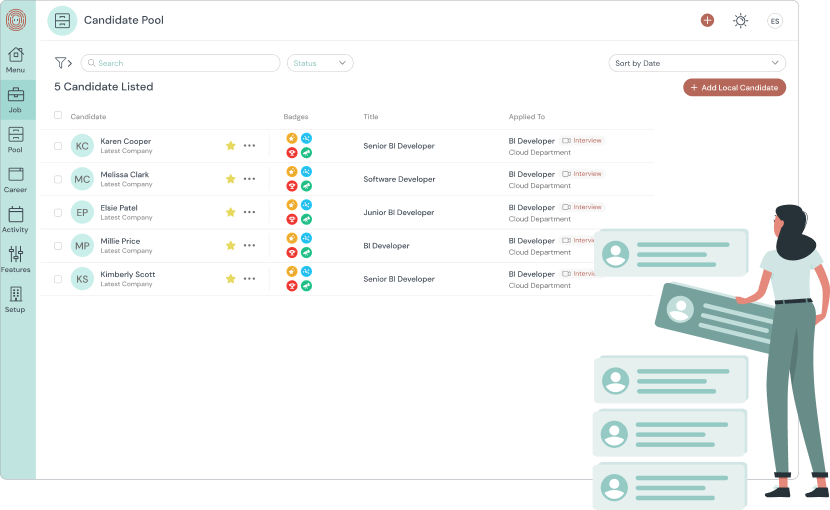
Task: Click the star icon beside Kimberly Scott
Action: coord(230,279)
